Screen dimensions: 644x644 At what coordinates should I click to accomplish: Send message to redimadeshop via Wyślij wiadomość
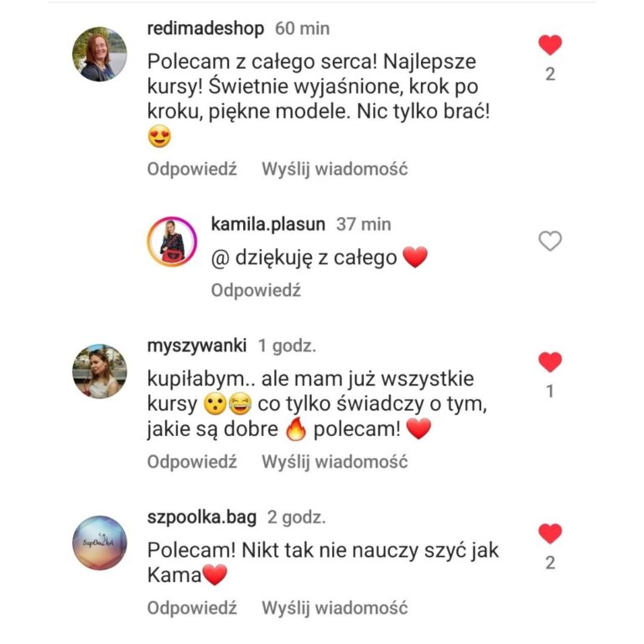click(x=335, y=169)
